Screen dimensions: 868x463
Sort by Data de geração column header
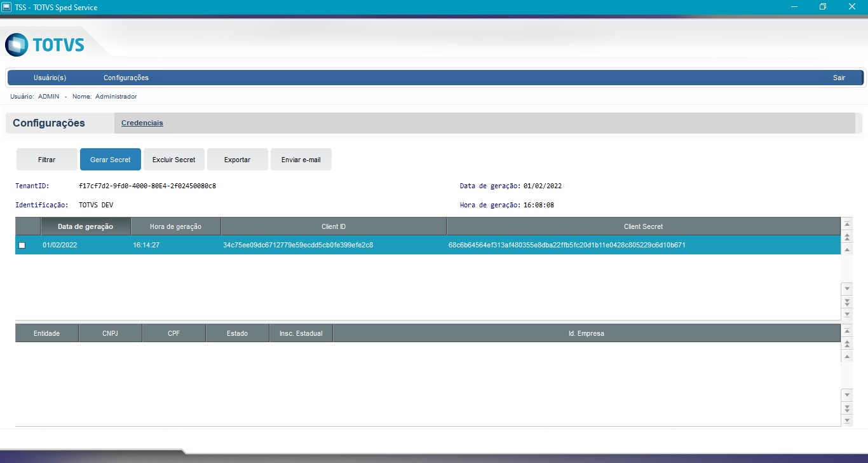(x=86, y=226)
